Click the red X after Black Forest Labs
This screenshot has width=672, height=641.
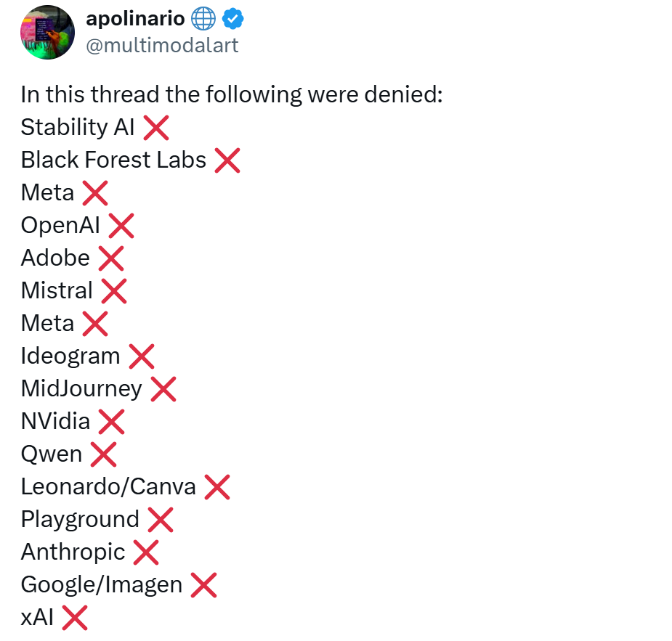227,160
